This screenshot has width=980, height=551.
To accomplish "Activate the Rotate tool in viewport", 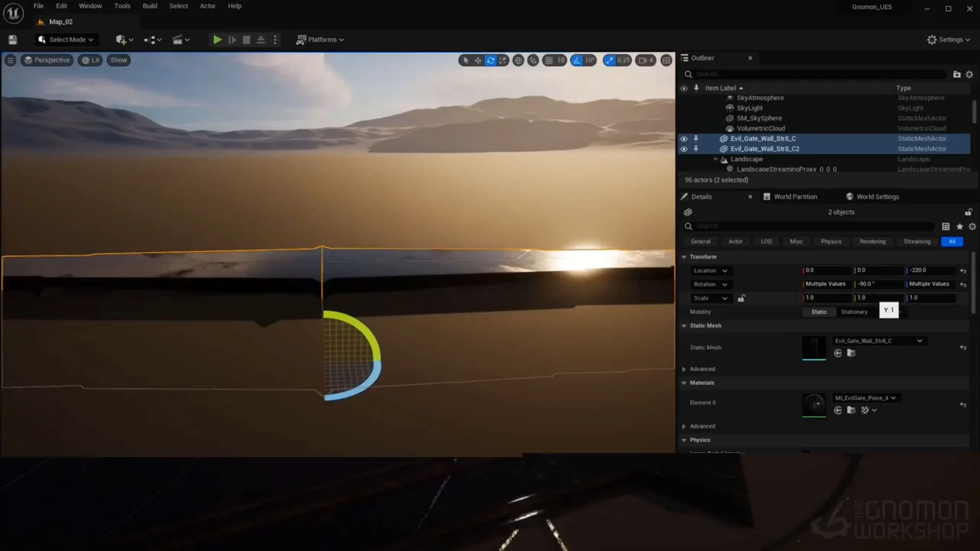I will (x=491, y=60).
